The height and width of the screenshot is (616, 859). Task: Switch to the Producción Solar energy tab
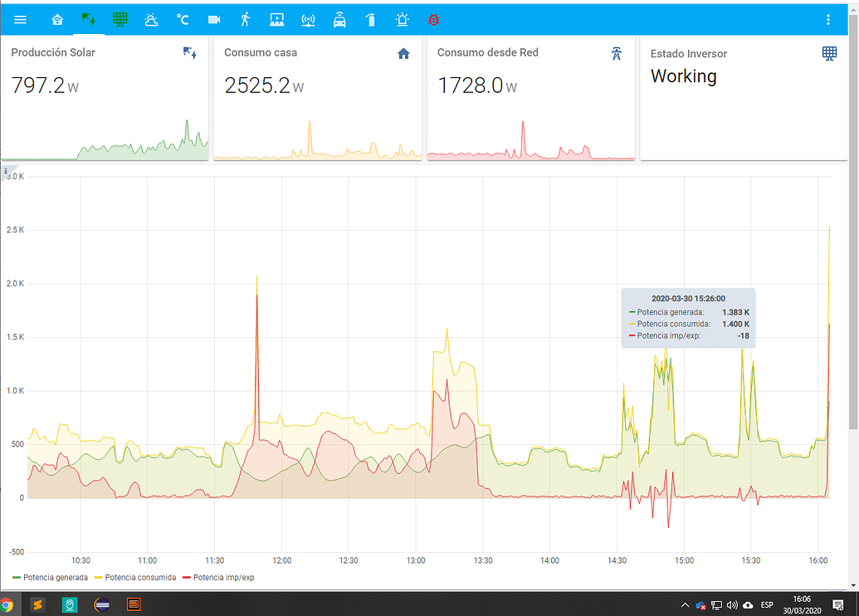coord(88,19)
